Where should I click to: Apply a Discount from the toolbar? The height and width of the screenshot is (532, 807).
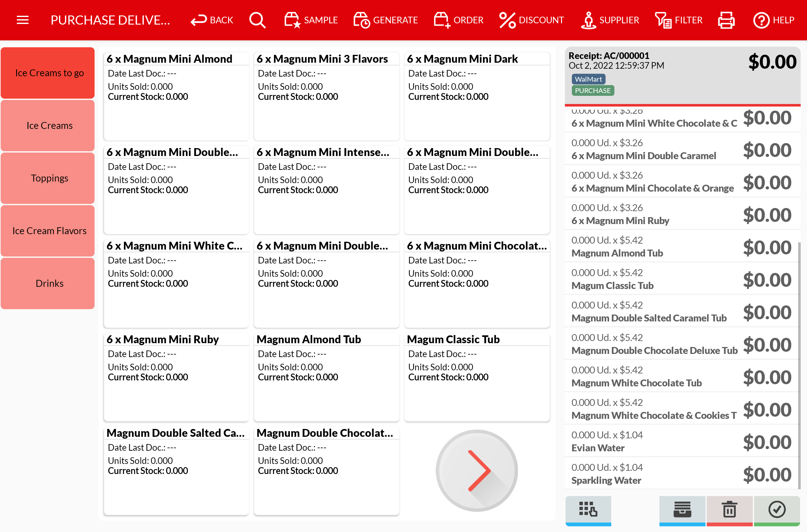[531, 20]
